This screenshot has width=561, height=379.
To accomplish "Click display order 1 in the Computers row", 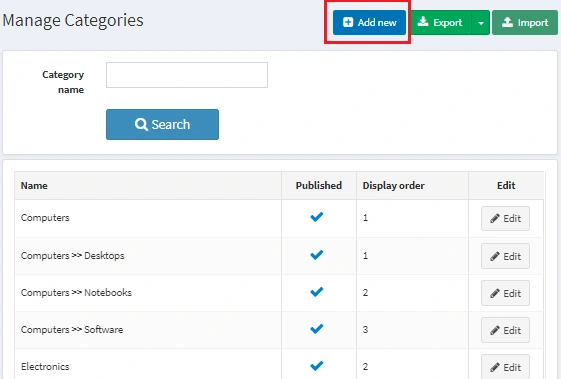I will 365,218.
